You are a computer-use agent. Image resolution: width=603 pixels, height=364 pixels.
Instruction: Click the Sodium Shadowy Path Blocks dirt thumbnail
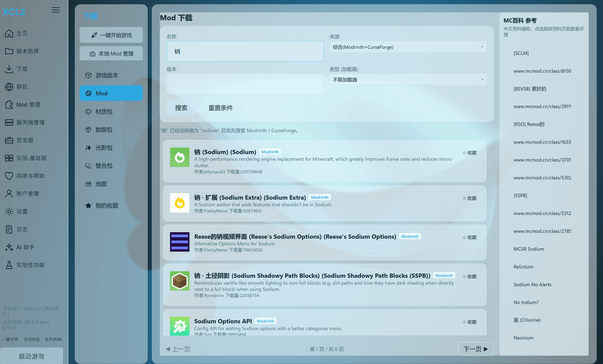[x=180, y=281]
